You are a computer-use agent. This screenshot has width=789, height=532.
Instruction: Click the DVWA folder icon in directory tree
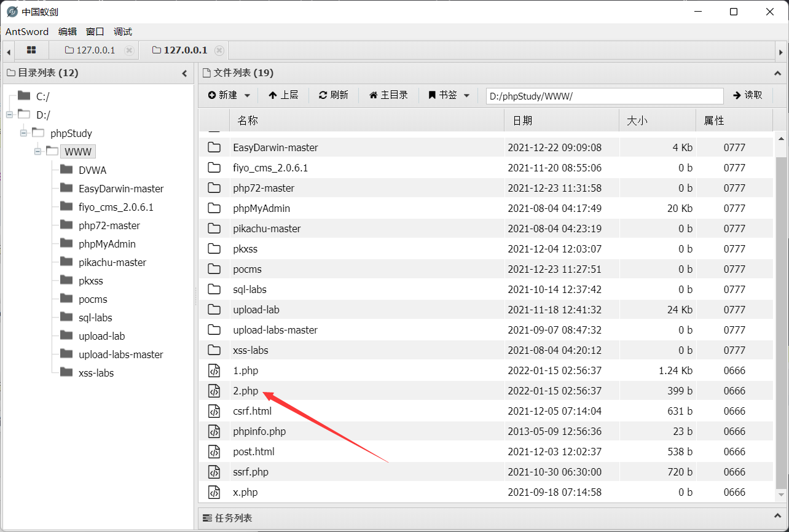(66, 170)
